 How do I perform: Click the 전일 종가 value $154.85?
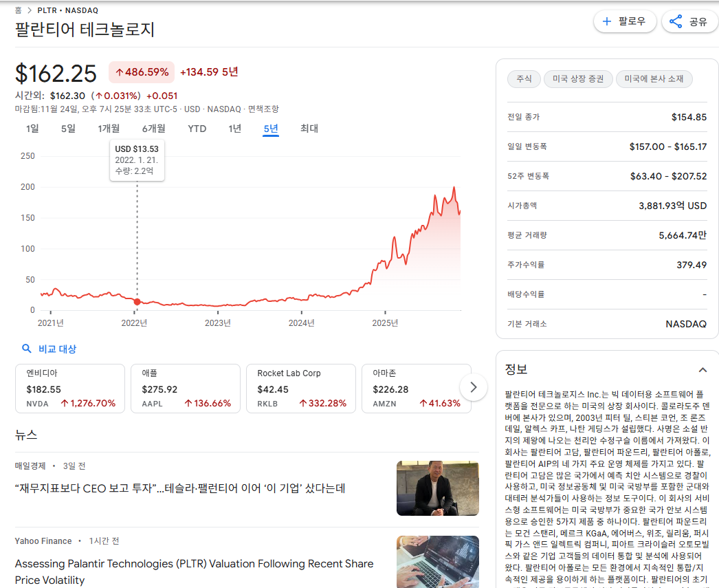(689, 117)
